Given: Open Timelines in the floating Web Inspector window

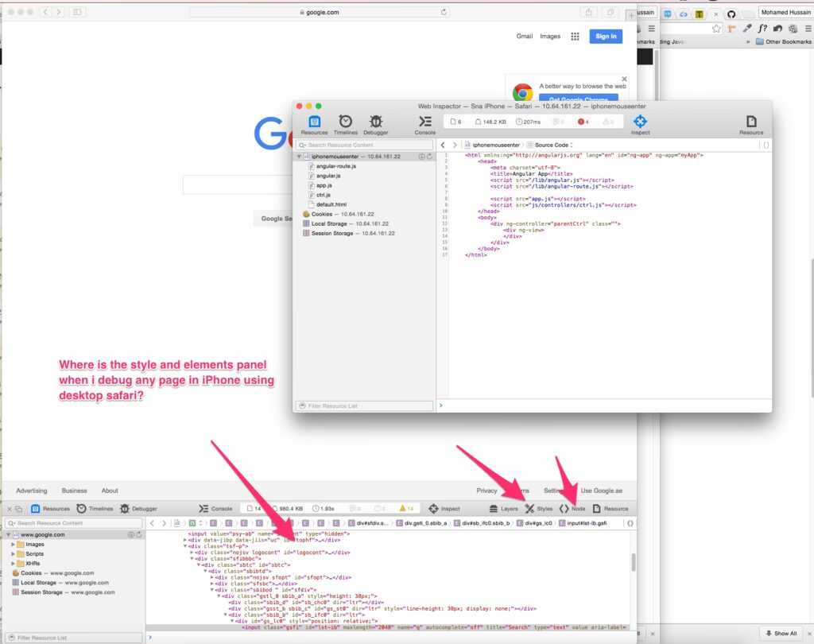Looking at the screenshot, I should coord(345,122).
